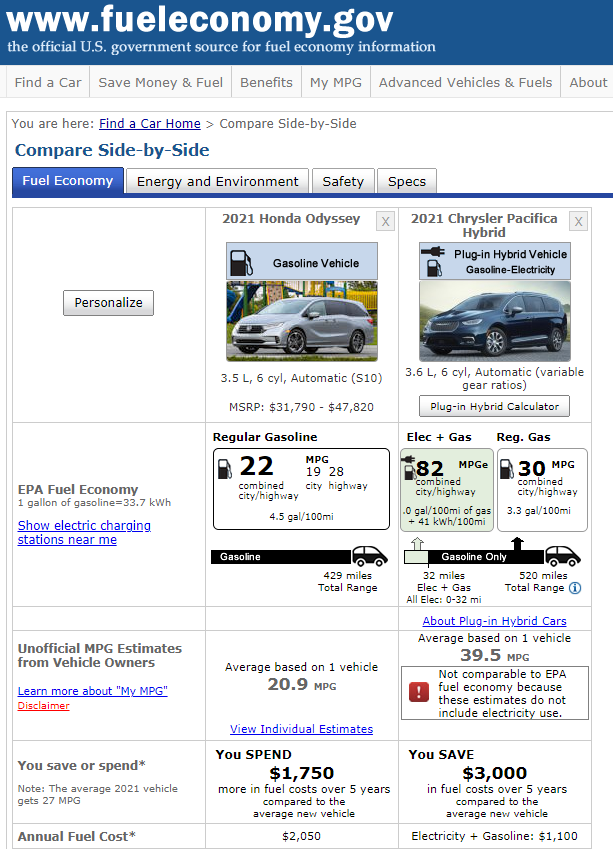Open the About Plug-in Hybrid Cars link
This screenshot has height=849, width=613.
click(x=494, y=621)
